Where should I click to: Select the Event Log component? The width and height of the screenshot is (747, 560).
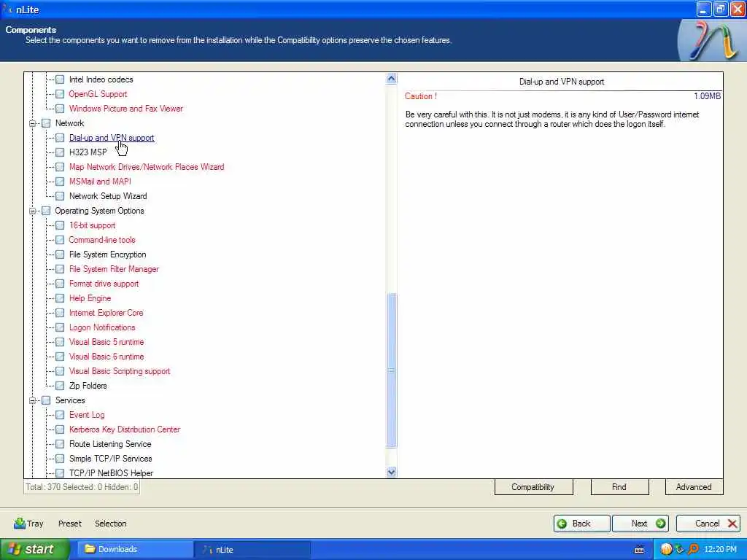click(x=87, y=415)
